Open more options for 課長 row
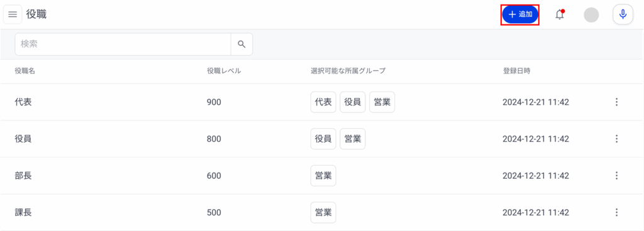 (x=616, y=213)
